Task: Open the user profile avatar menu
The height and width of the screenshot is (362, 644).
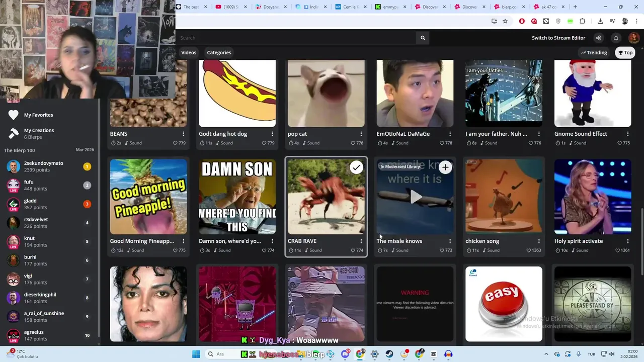Action: (x=634, y=38)
